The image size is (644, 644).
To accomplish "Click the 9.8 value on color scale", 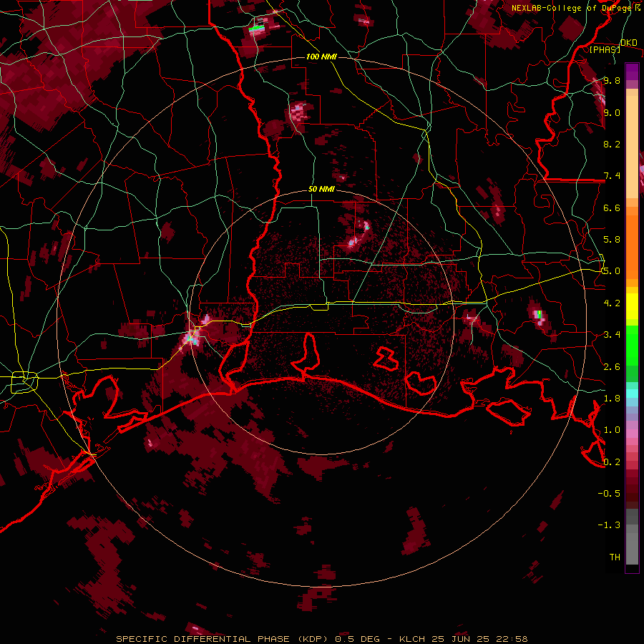I will pos(612,80).
